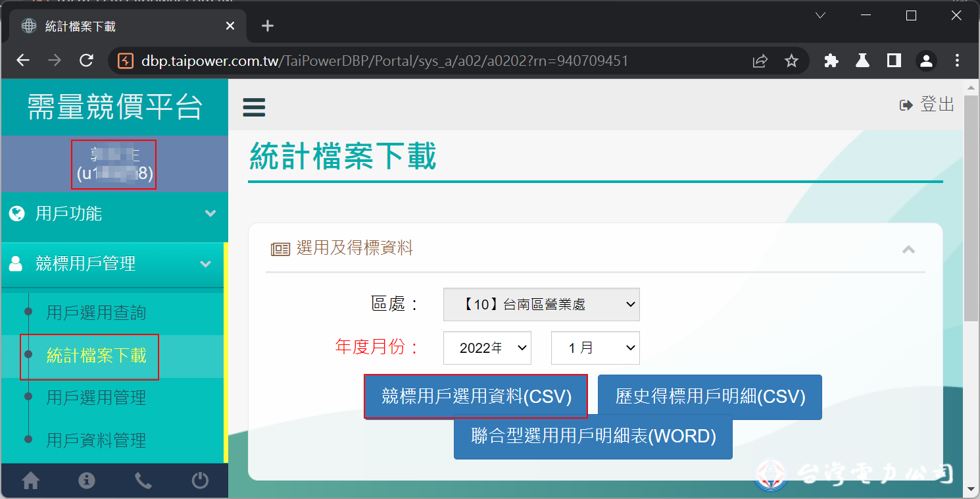Open the tab search chevron in title bar
This screenshot has width=980, height=499.
[820, 15]
